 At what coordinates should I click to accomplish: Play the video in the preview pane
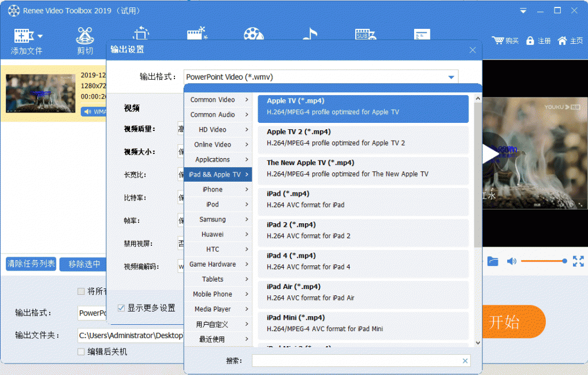point(491,153)
